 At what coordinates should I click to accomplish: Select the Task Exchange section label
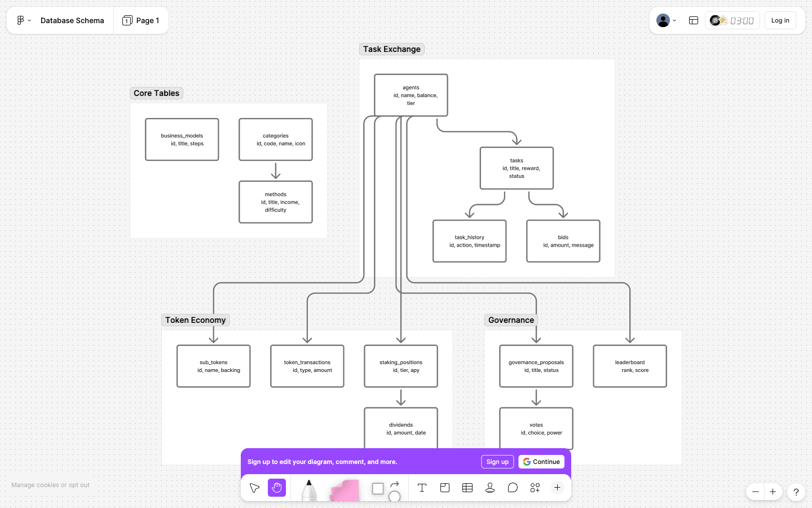click(x=392, y=49)
